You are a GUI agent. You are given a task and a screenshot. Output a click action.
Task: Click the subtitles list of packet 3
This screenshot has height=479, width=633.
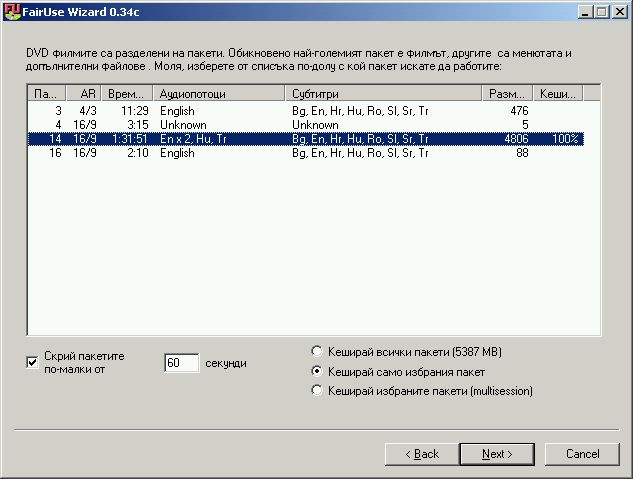click(360, 111)
